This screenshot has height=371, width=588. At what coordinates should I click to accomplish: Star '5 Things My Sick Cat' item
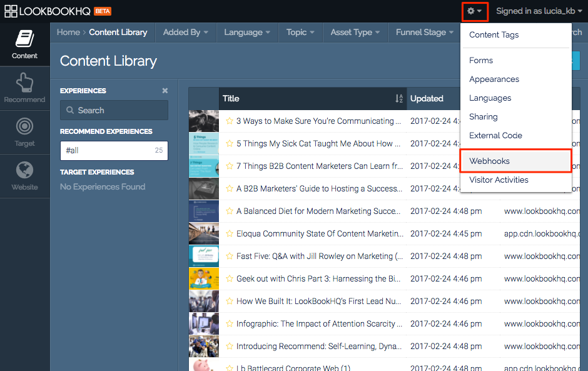click(230, 143)
